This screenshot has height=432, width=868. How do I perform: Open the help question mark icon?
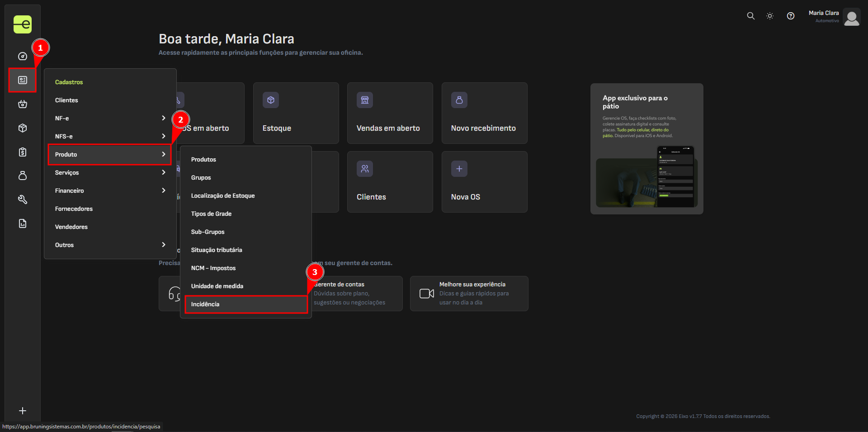(790, 16)
